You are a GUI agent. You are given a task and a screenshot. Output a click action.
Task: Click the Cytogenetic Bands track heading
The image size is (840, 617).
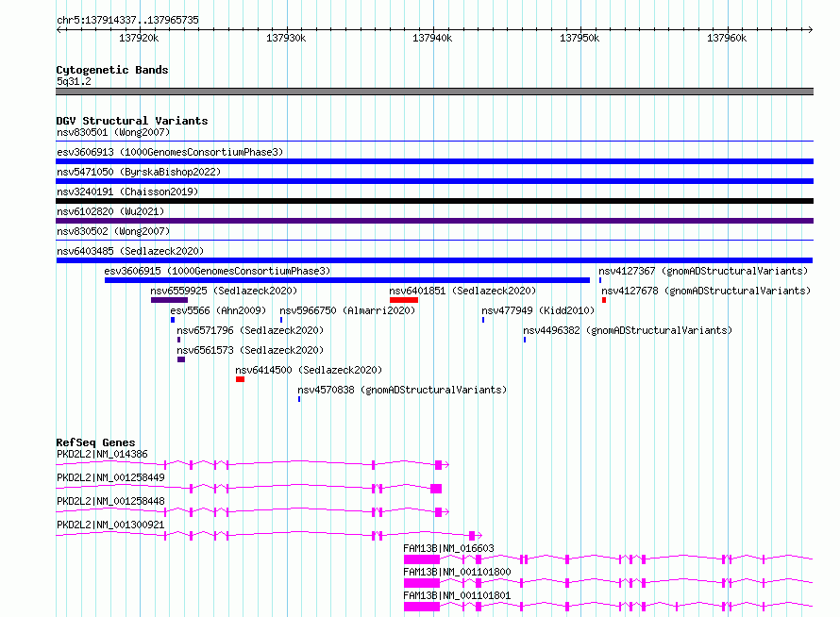pos(112,70)
